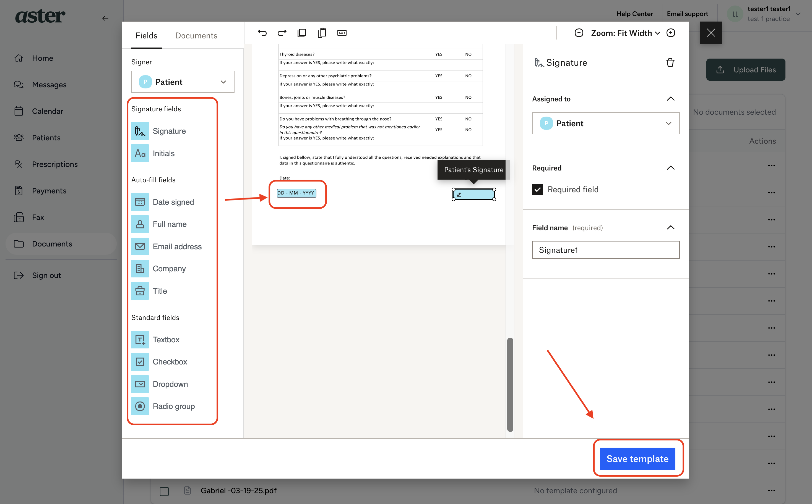This screenshot has height=504, width=812.
Task: Switch to the Fields tab
Action: pyautogui.click(x=147, y=36)
